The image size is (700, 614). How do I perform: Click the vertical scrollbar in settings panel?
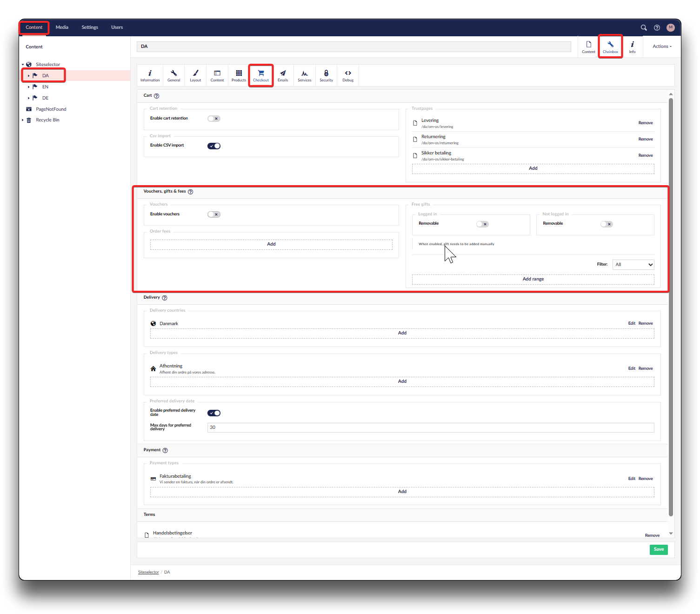[x=671, y=307]
